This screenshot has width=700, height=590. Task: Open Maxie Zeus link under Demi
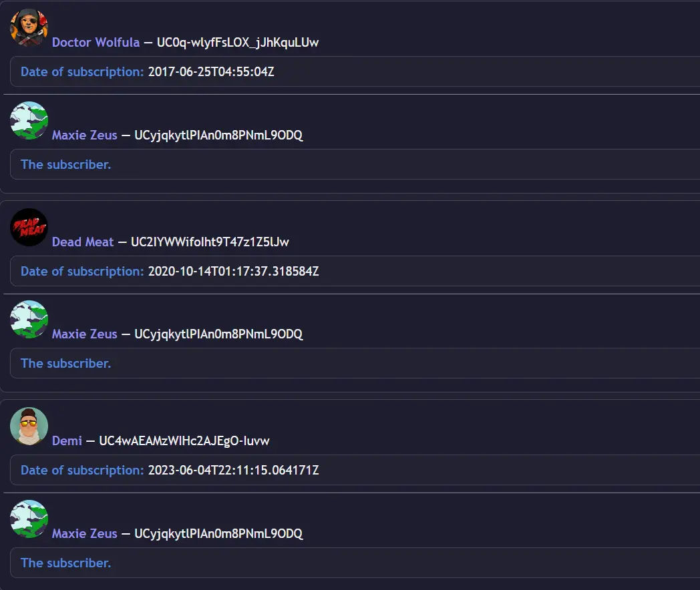click(84, 533)
